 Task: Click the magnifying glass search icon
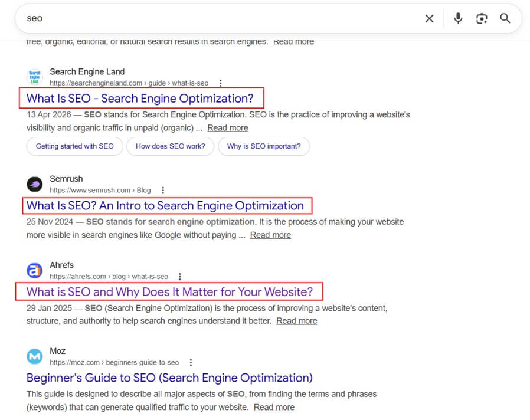(505, 18)
